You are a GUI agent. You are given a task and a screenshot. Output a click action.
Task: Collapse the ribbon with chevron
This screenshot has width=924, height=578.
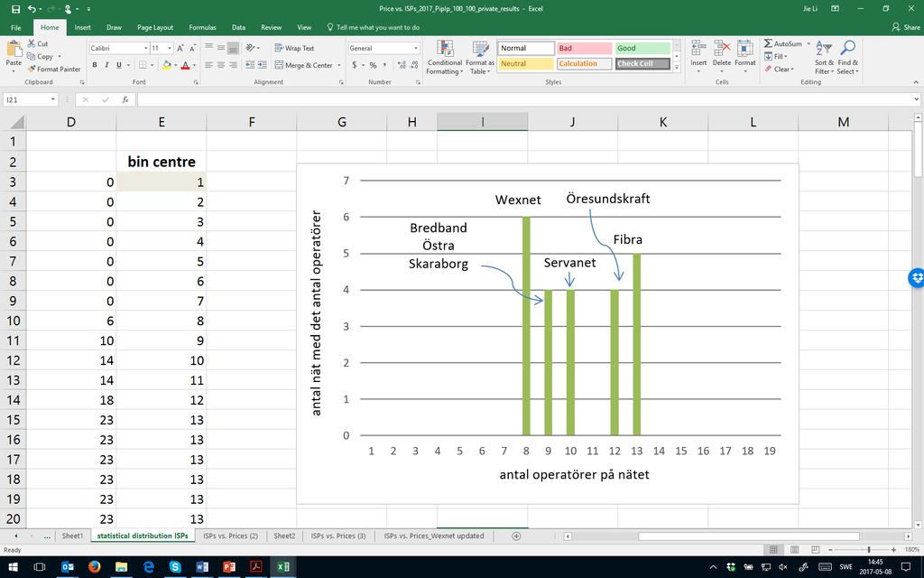(916, 82)
